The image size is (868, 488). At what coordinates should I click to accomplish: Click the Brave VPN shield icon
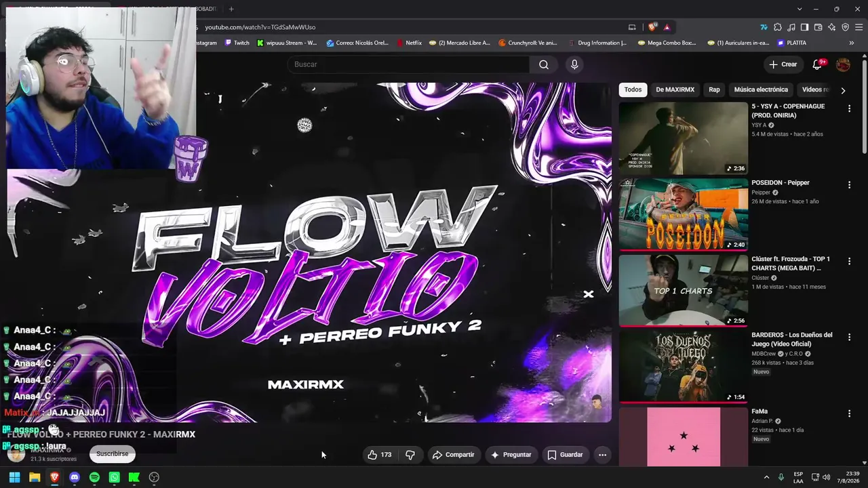[845, 27]
